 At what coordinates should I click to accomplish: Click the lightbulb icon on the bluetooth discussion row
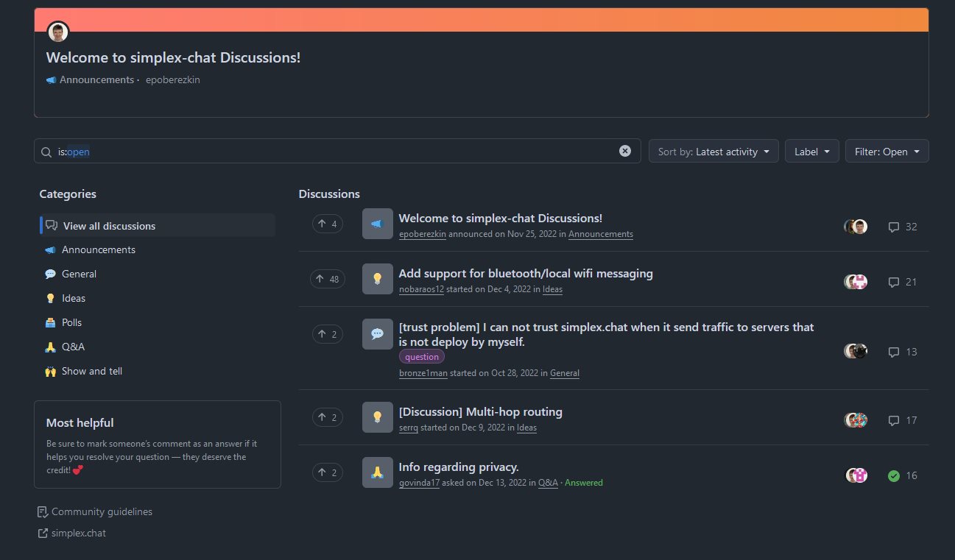click(378, 279)
